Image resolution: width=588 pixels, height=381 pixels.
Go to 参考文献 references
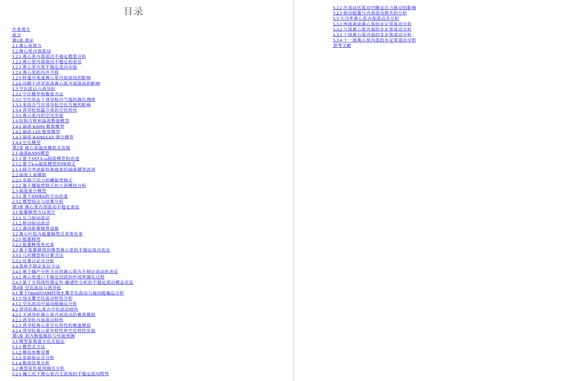(341, 46)
